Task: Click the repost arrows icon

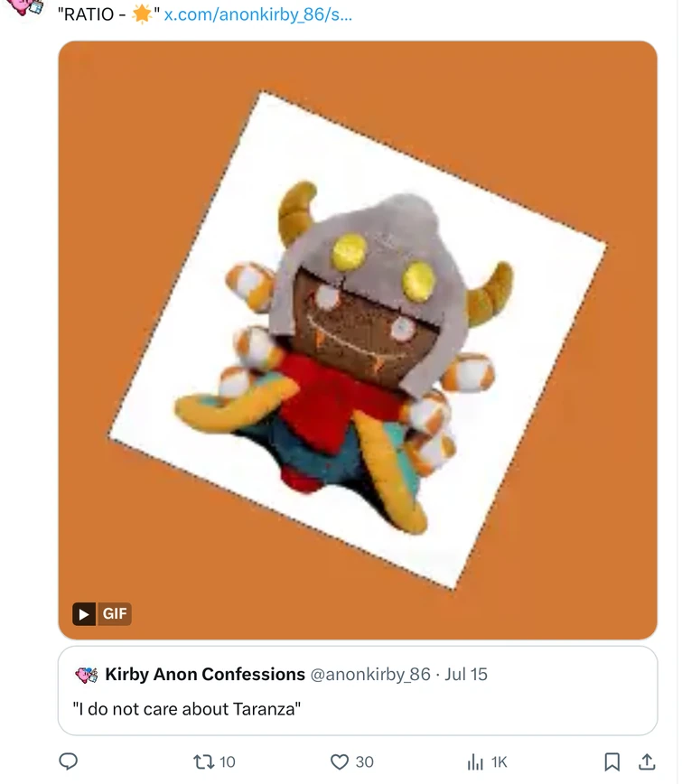Action: (x=203, y=761)
